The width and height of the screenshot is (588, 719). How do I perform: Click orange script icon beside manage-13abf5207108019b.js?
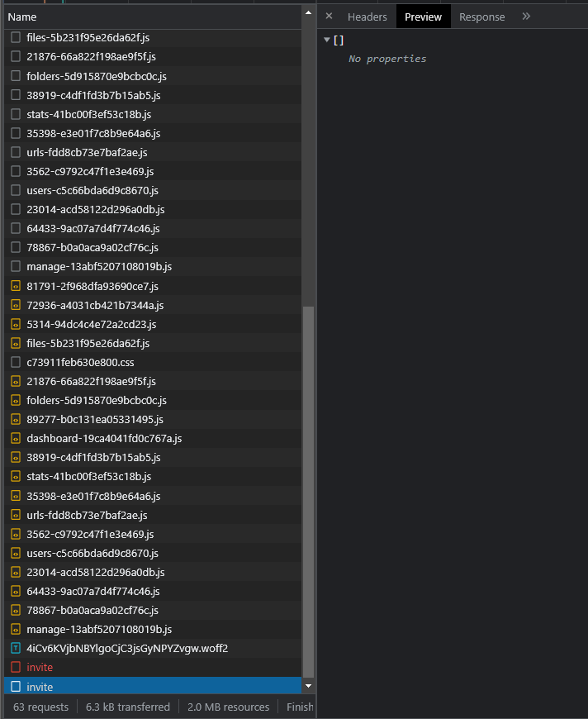click(16, 629)
